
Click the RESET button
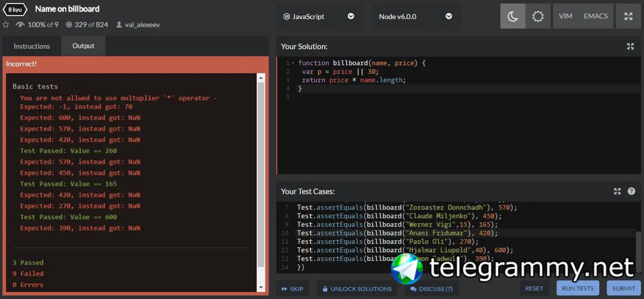pyautogui.click(x=534, y=288)
